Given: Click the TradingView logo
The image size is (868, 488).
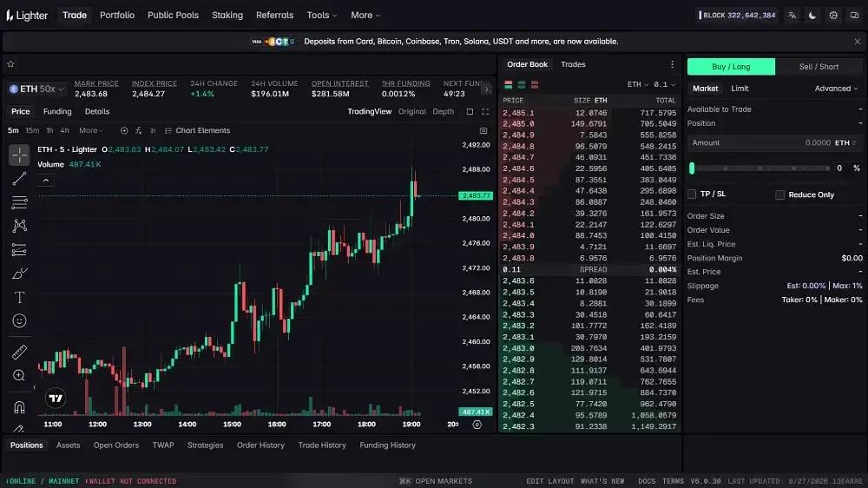Looking at the screenshot, I should click(56, 398).
